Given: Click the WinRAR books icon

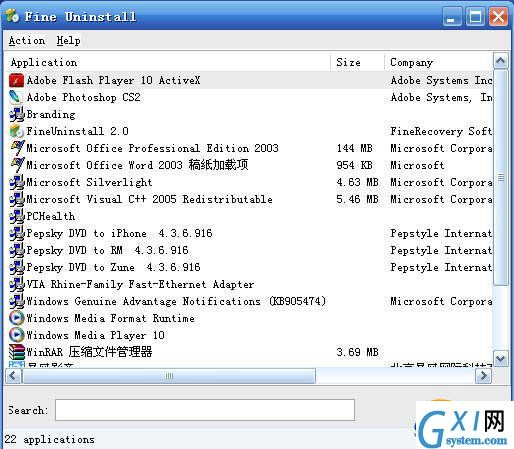Looking at the screenshot, I should click(16, 352).
